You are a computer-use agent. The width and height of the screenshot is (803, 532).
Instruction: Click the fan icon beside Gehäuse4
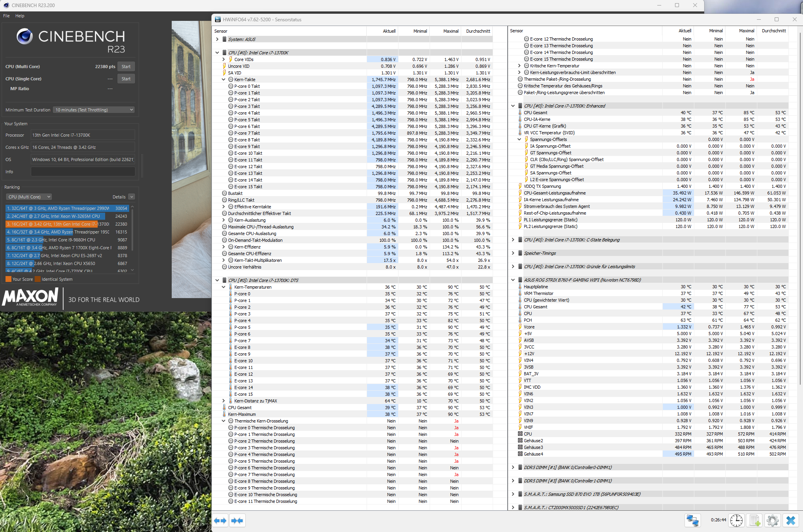(520, 454)
